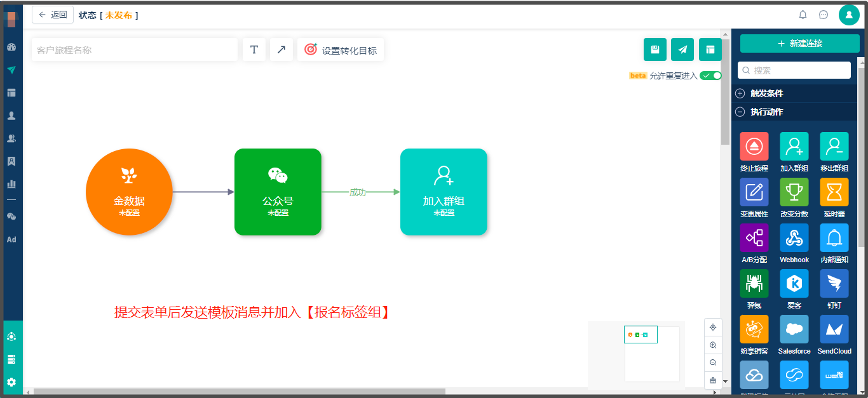Open the notifications bell in the header

point(803,15)
